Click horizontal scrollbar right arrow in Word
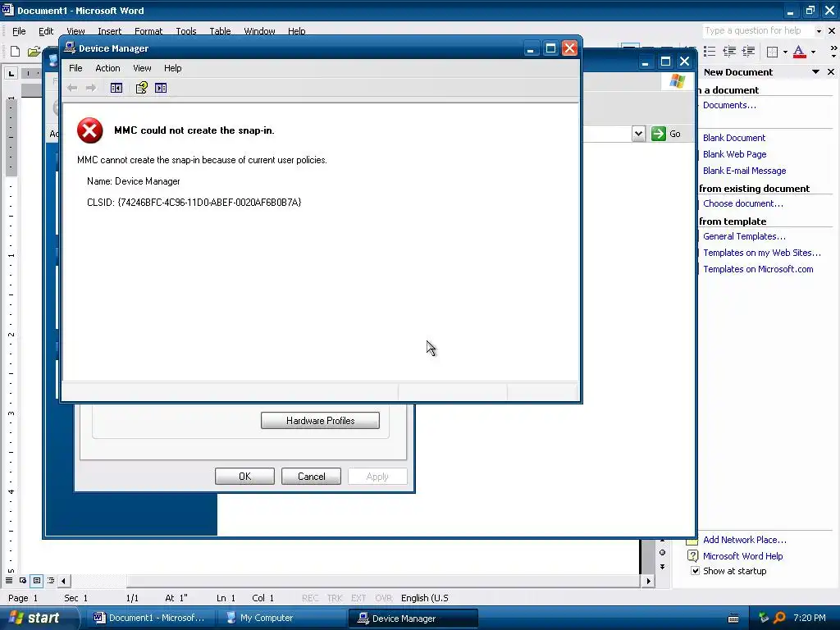840x630 pixels. click(648, 580)
